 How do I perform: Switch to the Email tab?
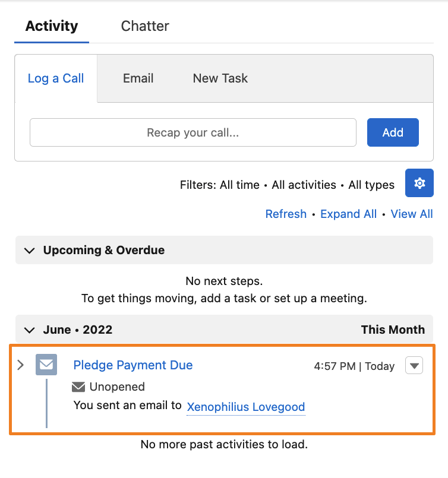click(137, 78)
